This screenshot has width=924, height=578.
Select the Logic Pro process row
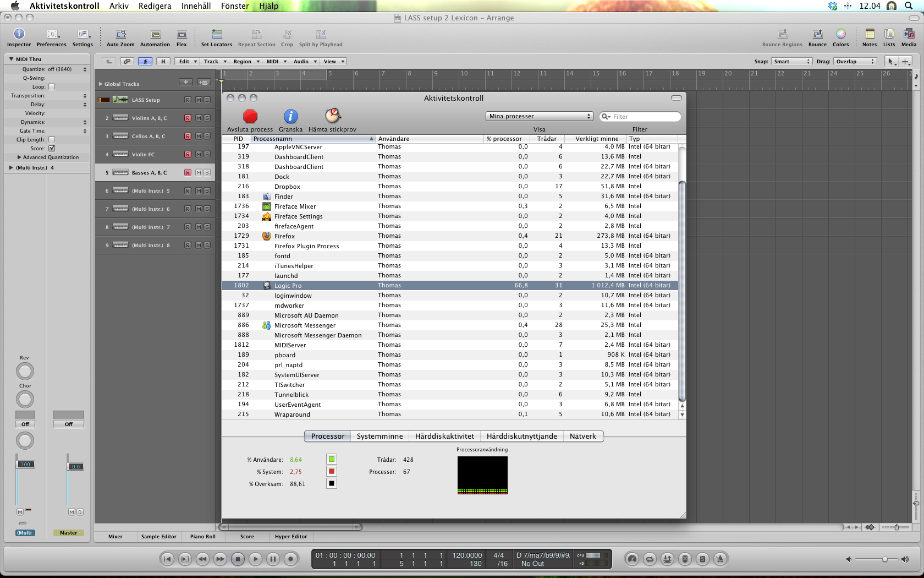click(x=450, y=285)
